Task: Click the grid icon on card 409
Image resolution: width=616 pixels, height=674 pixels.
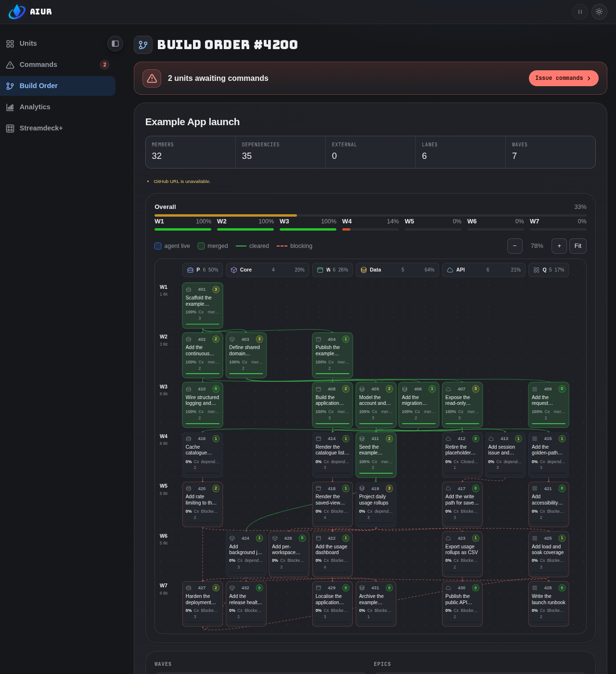Action: 535,389
